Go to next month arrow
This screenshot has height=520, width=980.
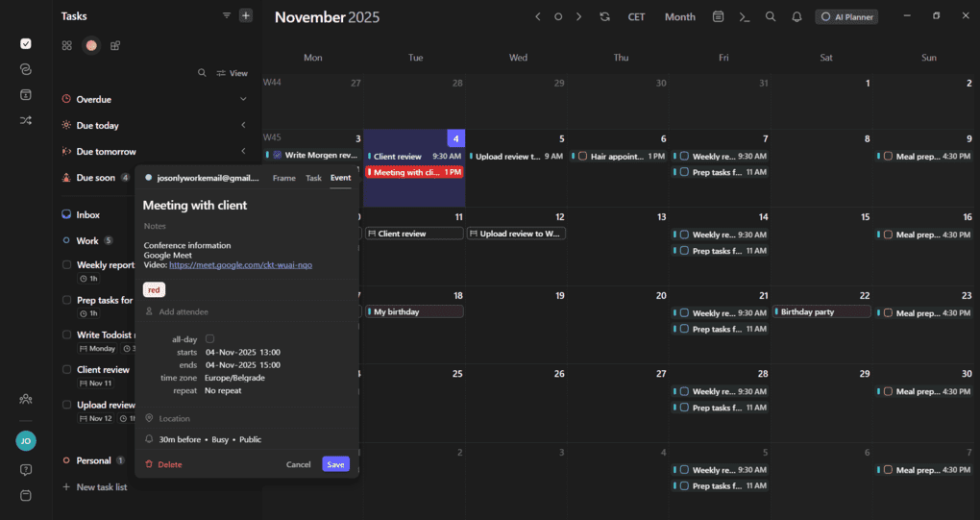(x=578, y=17)
